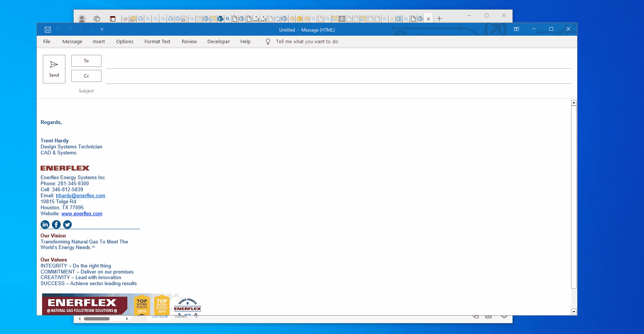Click the 'Regards,' text in the message

click(51, 122)
